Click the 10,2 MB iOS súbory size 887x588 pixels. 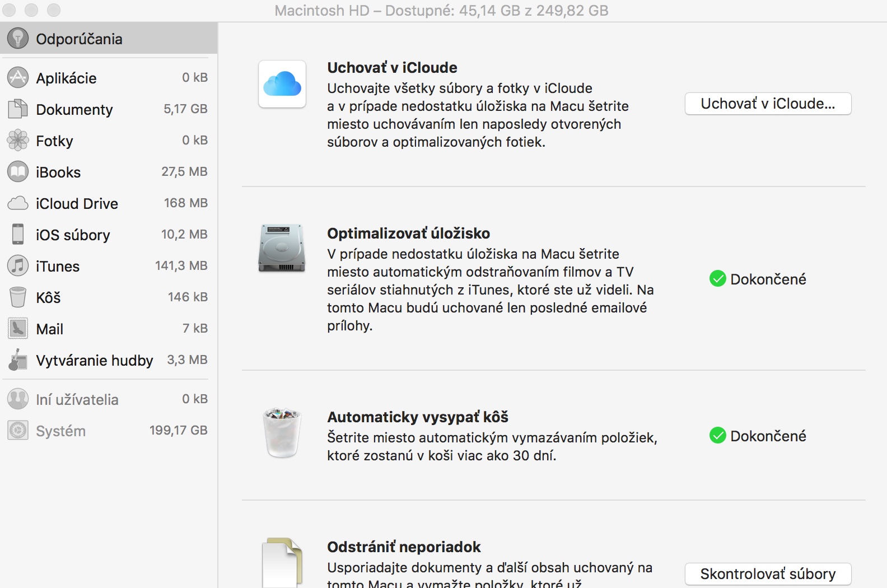point(184,234)
